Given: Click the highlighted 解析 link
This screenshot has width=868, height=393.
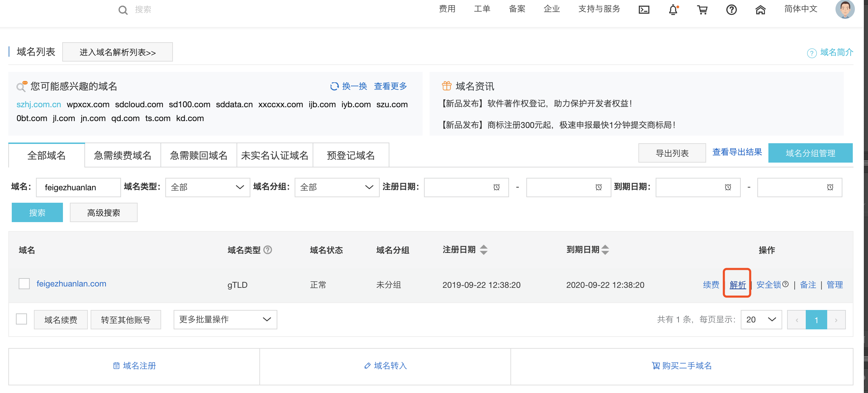Looking at the screenshot, I should coord(737,285).
